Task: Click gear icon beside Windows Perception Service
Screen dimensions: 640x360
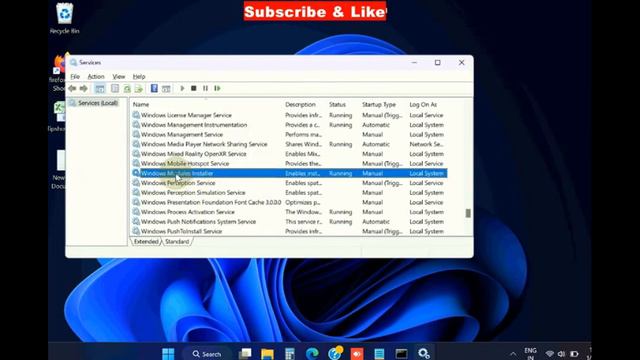Action: coord(136,183)
